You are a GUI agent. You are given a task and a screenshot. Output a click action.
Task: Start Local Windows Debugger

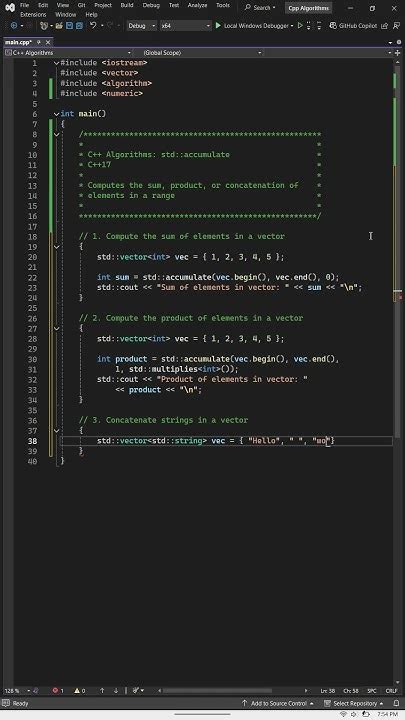pyautogui.click(x=253, y=26)
